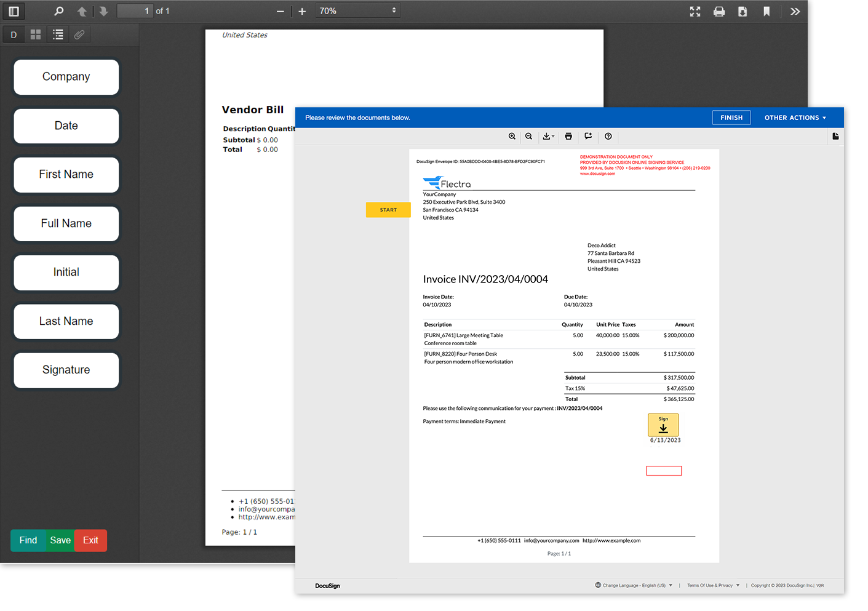868x611 pixels.
Task: Print the PDF from viewer toolbar
Action: pos(719,11)
